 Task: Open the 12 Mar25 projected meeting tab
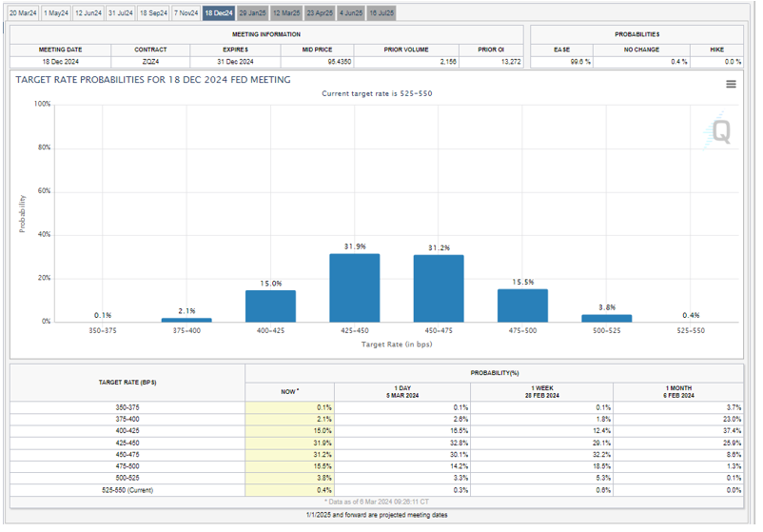(x=285, y=13)
